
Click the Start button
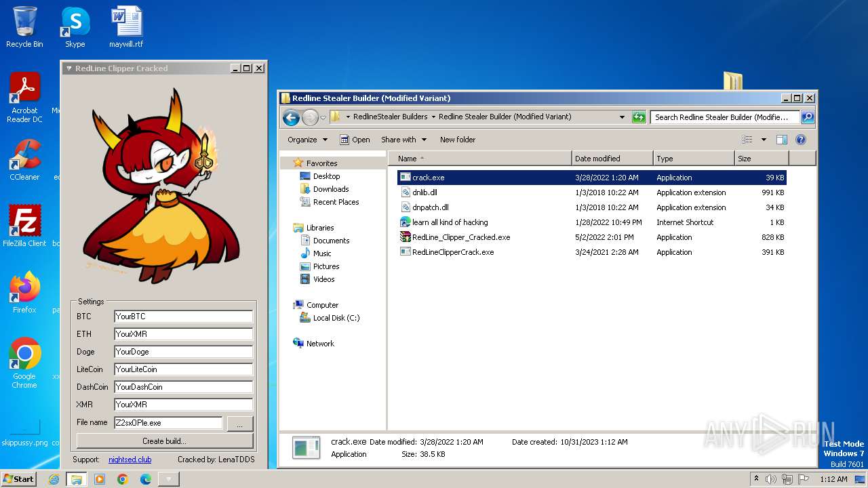coord(19,479)
